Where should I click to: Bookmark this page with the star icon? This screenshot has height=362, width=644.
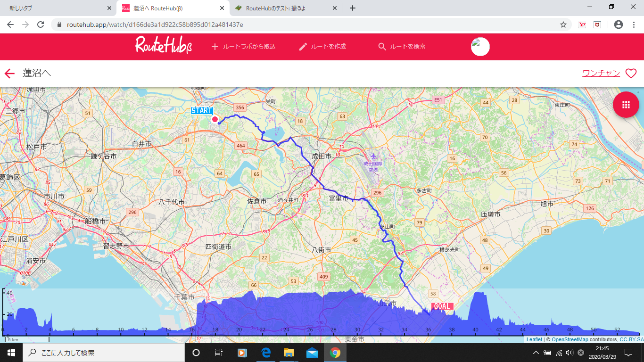pyautogui.click(x=563, y=25)
